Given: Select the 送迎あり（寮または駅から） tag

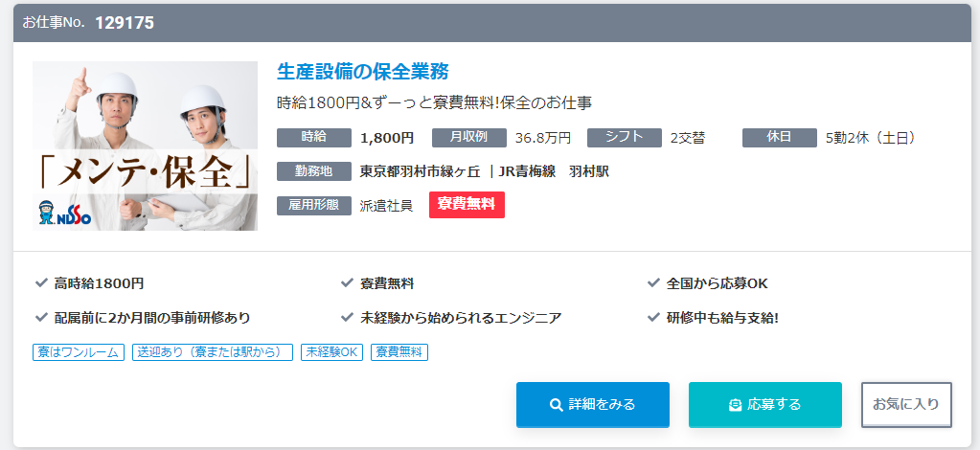Looking at the screenshot, I should tap(213, 352).
